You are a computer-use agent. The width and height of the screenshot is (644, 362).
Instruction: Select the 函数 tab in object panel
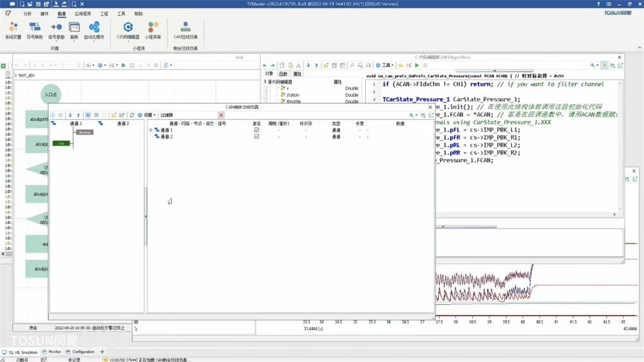coord(283,74)
